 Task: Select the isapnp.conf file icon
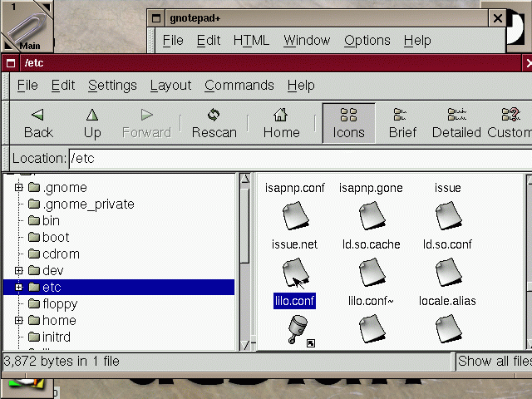click(x=295, y=216)
